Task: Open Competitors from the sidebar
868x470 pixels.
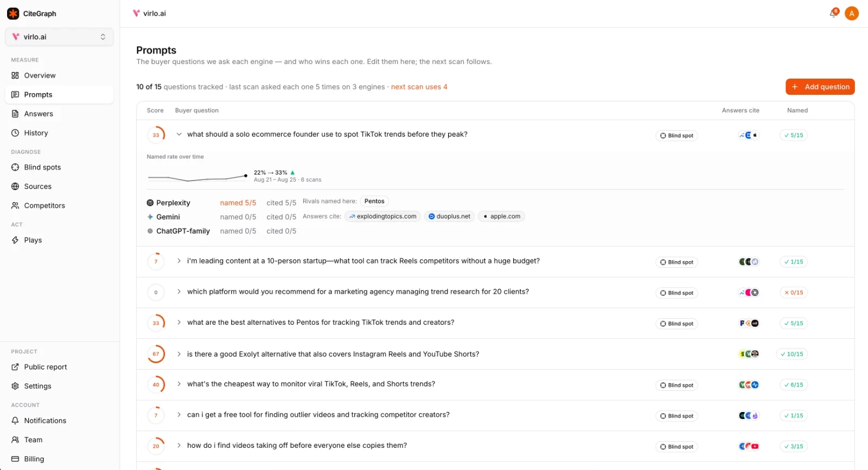Action: pos(59,205)
